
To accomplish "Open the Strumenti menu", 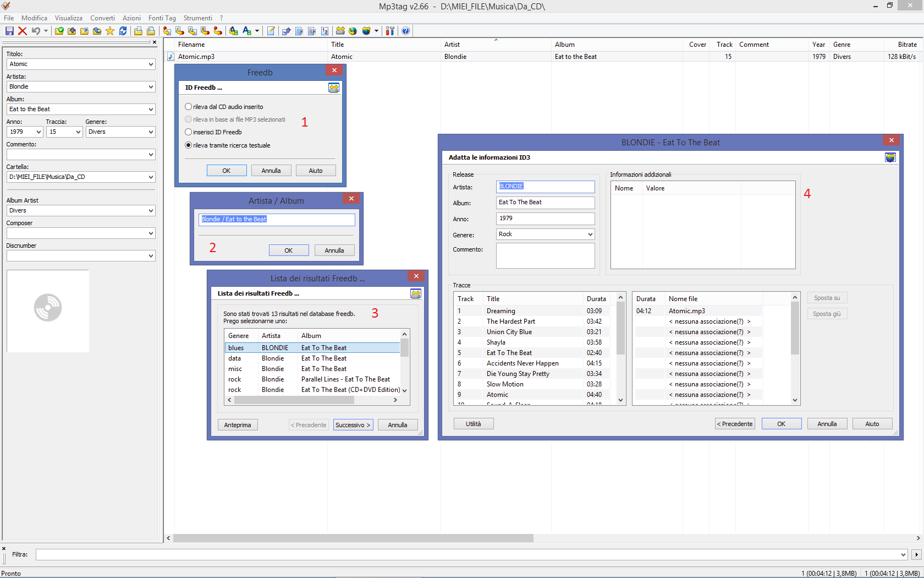I will click(x=198, y=18).
